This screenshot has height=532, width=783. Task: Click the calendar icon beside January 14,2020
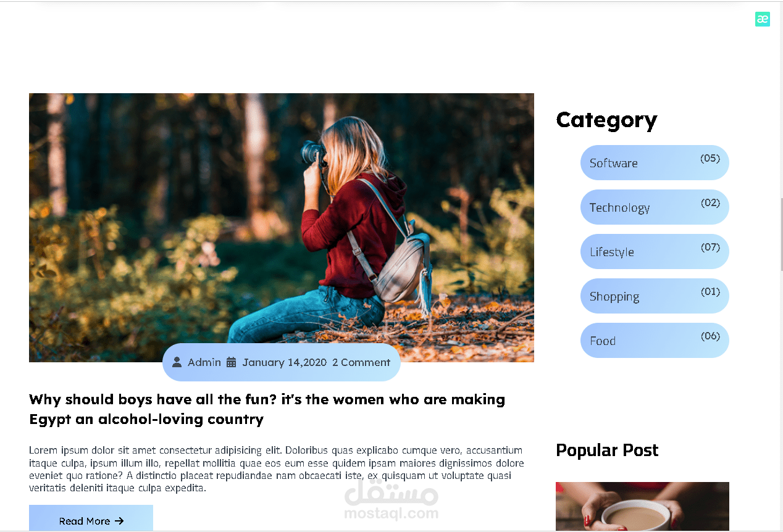pyautogui.click(x=232, y=362)
